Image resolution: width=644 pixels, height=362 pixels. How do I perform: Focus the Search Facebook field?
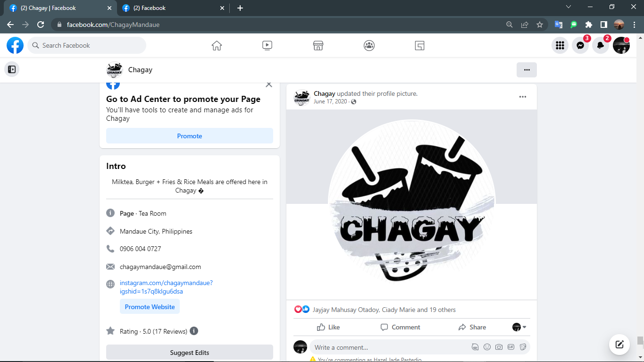(87, 45)
